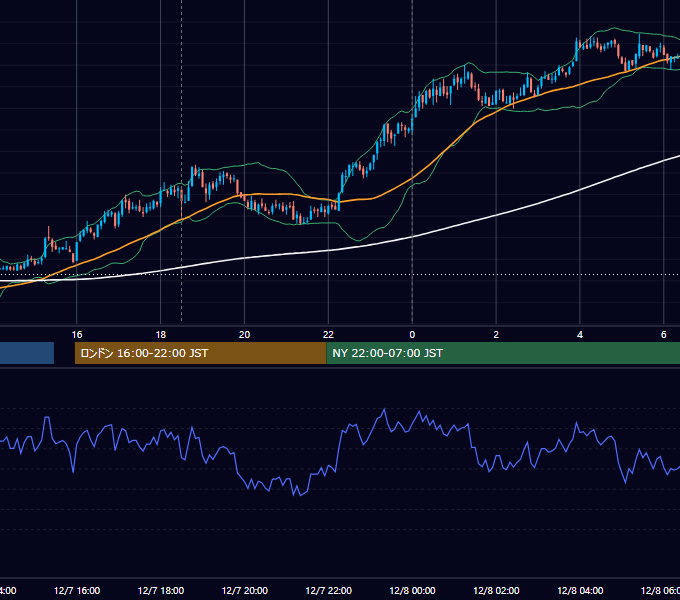Click the 12/8 00:00 date label
Image resolution: width=680 pixels, height=600 pixels.
412,590
